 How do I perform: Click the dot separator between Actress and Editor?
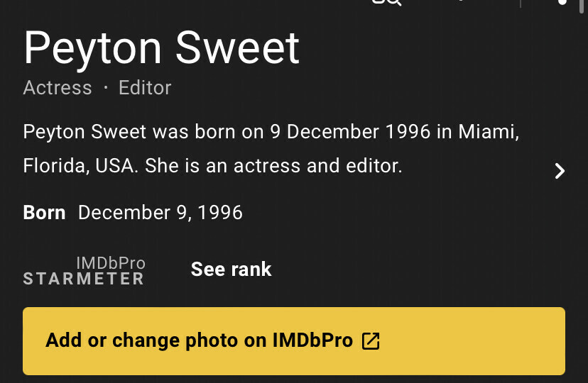point(105,88)
